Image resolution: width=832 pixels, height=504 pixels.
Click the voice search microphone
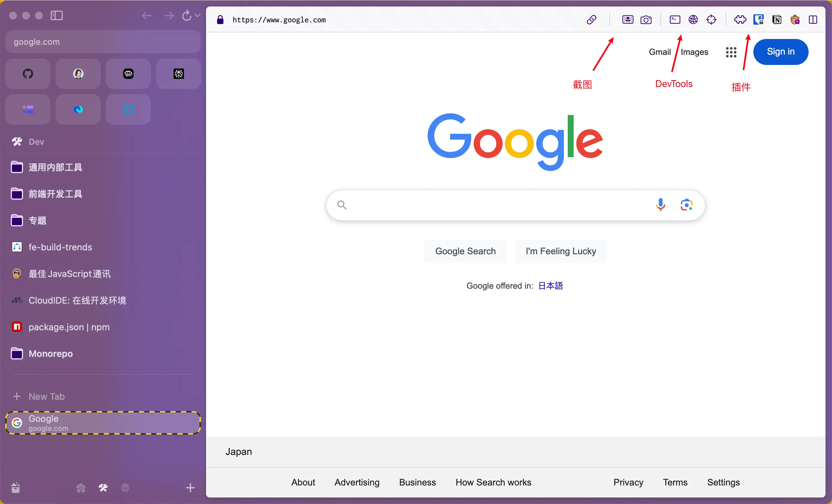660,205
